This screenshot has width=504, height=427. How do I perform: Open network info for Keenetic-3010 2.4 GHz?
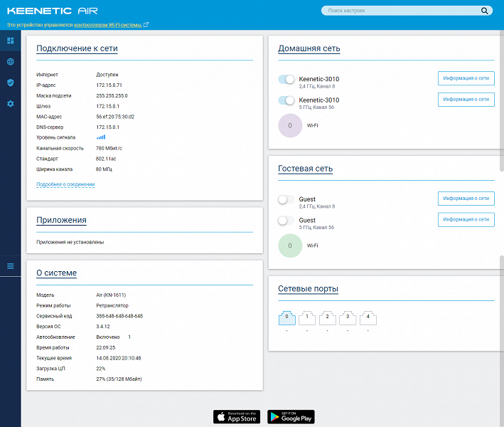point(466,78)
